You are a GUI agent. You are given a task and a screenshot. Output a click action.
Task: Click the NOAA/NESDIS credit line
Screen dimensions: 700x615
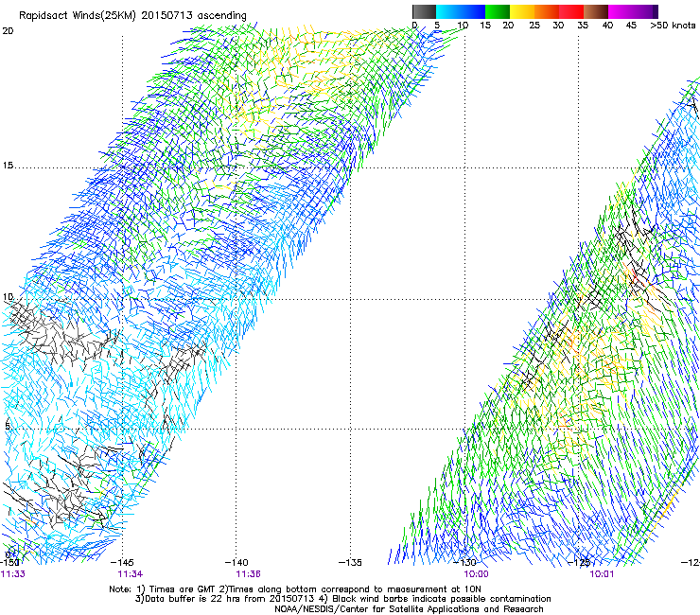pos(409,609)
